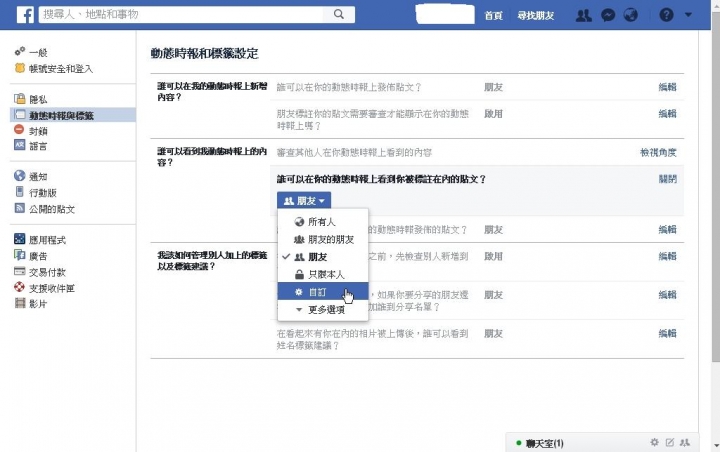Click the chat settings gear icon

(x=654, y=442)
